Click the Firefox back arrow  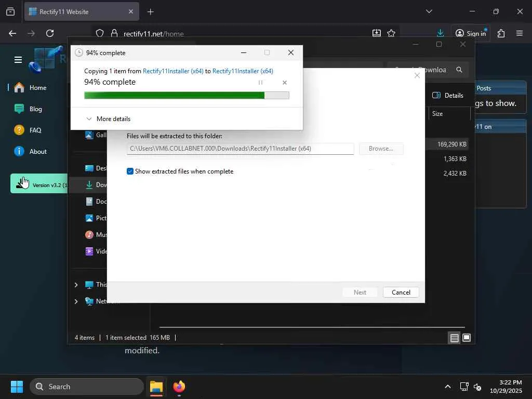point(12,33)
